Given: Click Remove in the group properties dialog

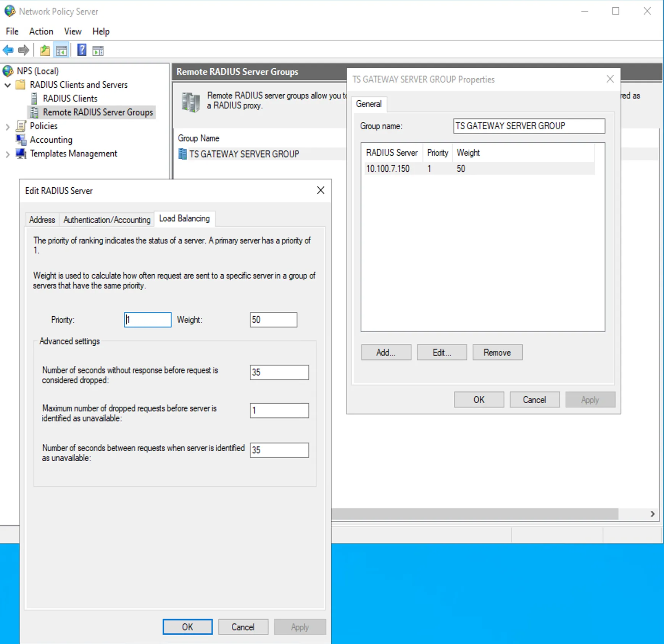Looking at the screenshot, I should tap(497, 352).
